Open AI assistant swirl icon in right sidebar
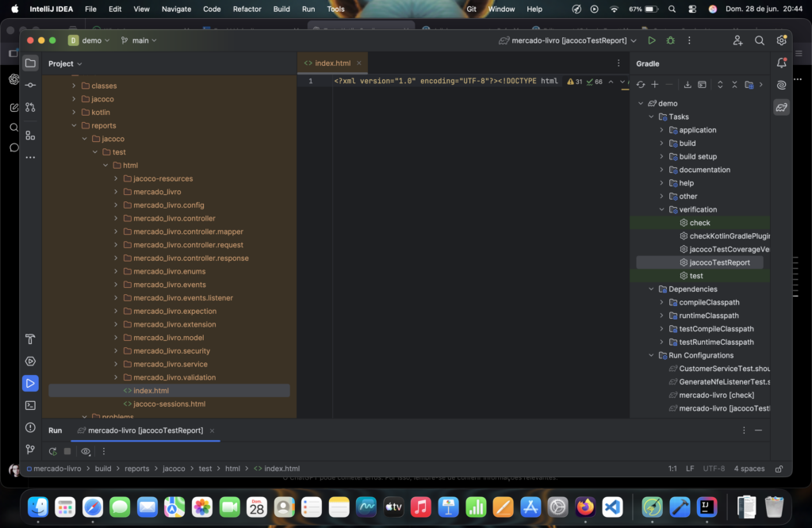 [x=781, y=85]
